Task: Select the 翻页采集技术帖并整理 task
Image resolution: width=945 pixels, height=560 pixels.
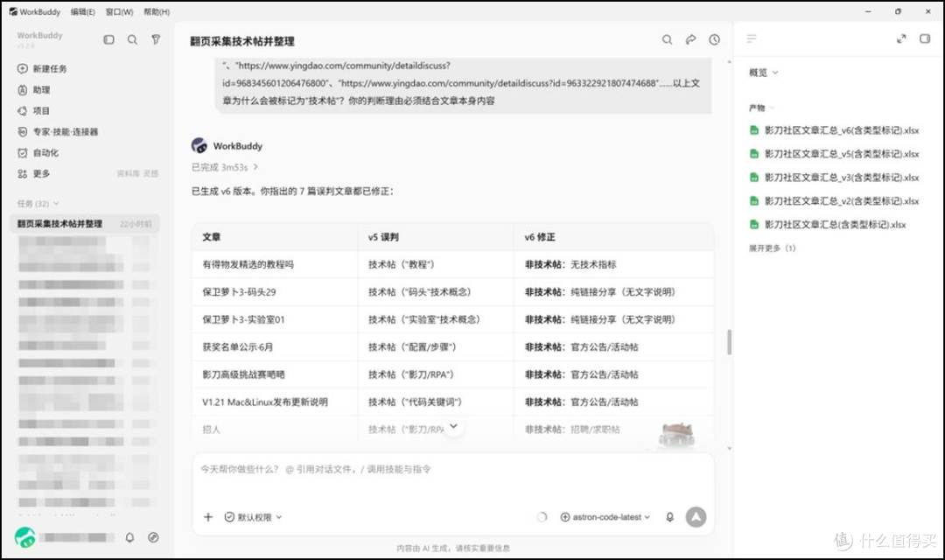Action: coord(84,224)
